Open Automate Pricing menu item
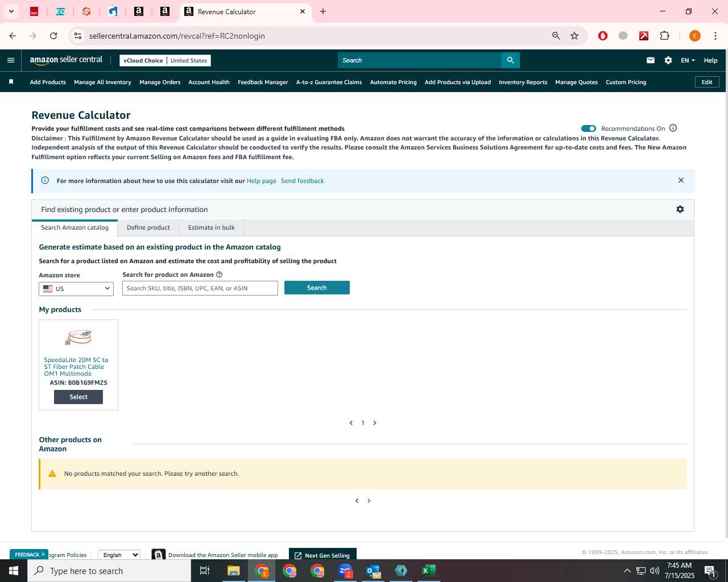The height and width of the screenshot is (582, 728). pyautogui.click(x=393, y=82)
